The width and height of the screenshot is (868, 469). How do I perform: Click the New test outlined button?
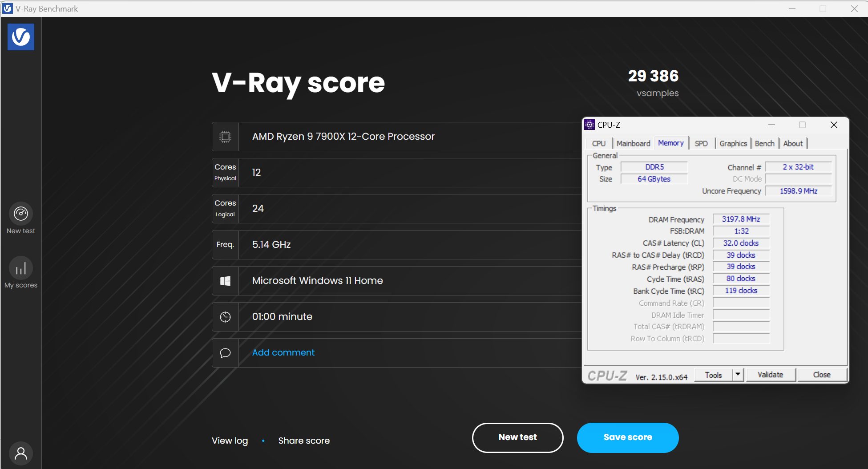pyautogui.click(x=517, y=437)
